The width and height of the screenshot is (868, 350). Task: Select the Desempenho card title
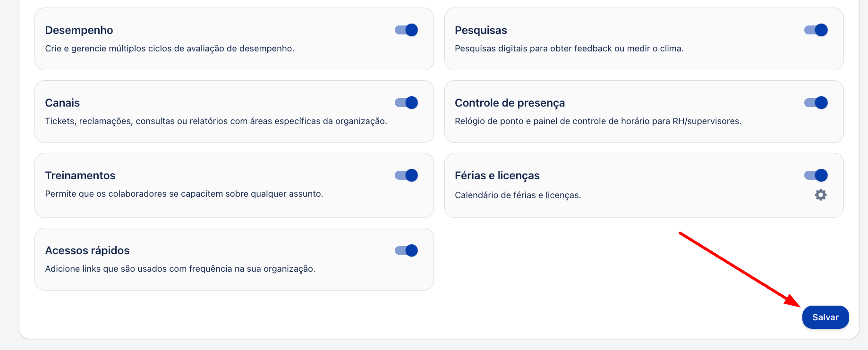pos(79,30)
